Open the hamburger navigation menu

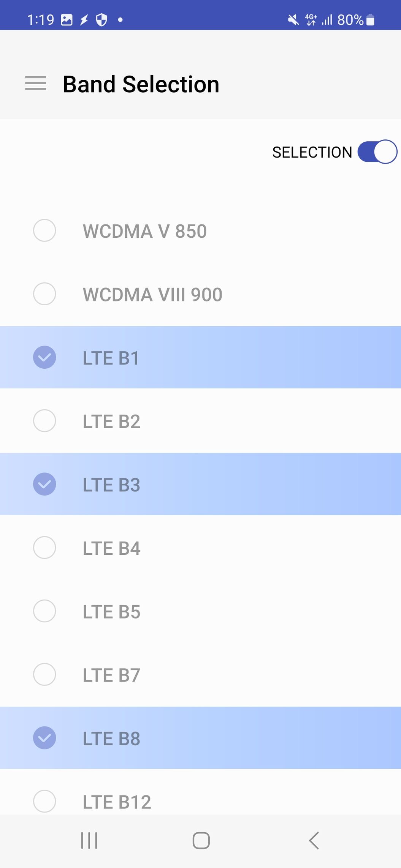coord(35,84)
